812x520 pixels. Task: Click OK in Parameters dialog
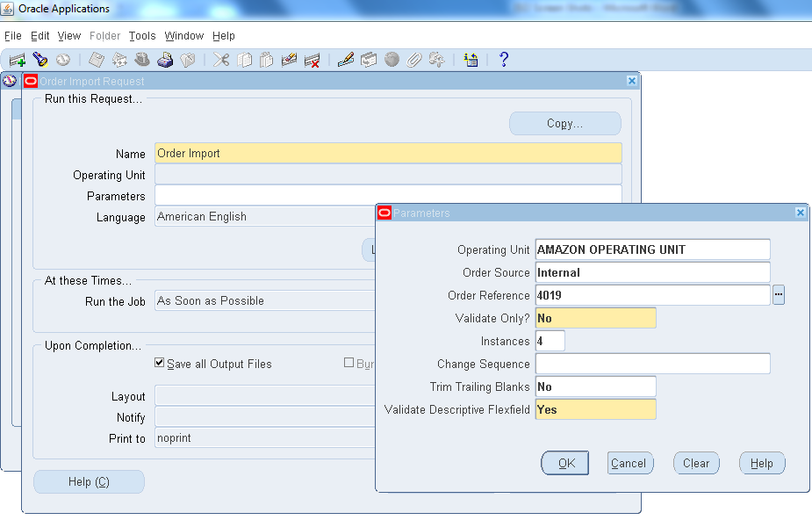[565, 463]
